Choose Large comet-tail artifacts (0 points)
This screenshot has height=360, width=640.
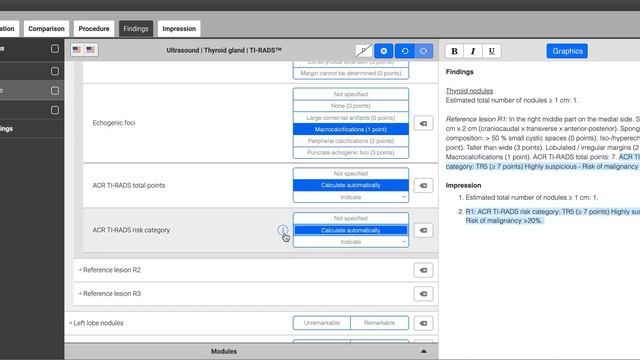(351, 118)
